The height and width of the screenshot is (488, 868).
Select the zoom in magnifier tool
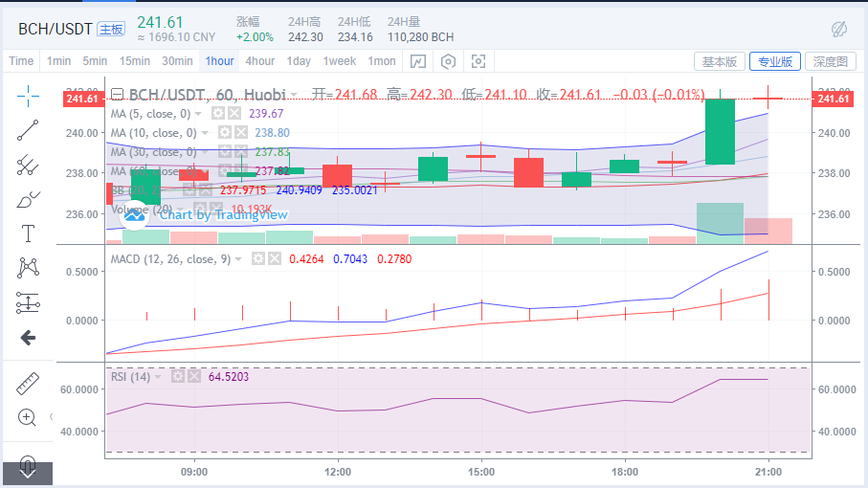pyautogui.click(x=27, y=417)
